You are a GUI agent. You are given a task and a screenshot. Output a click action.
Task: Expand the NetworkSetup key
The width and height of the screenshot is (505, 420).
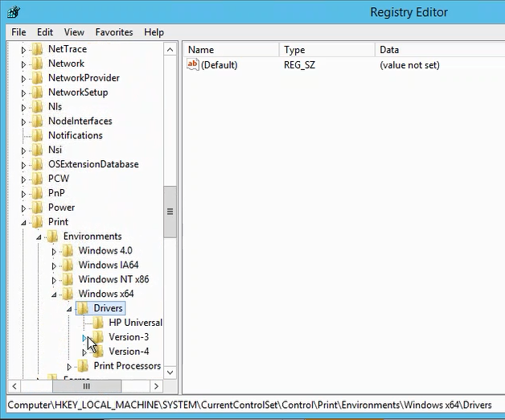(23, 93)
